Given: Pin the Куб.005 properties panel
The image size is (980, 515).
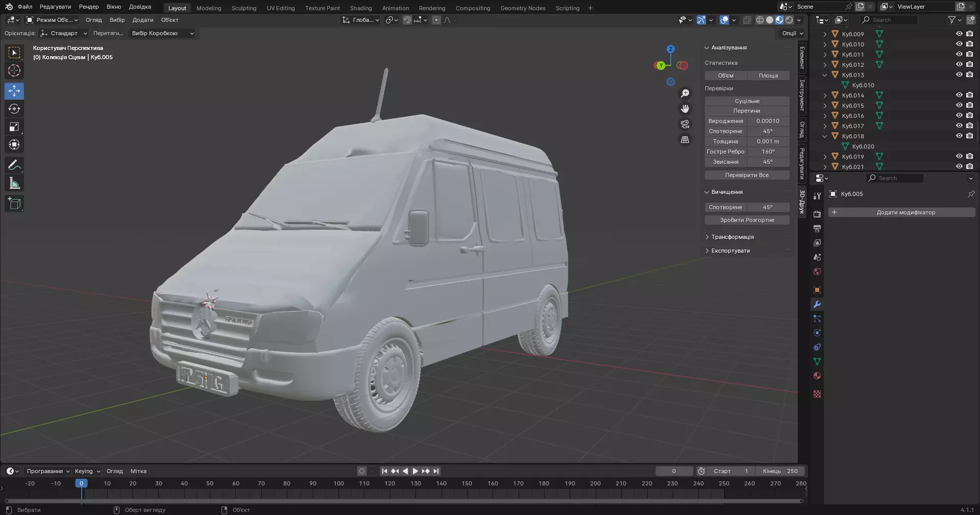Looking at the screenshot, I should [971, 194].
